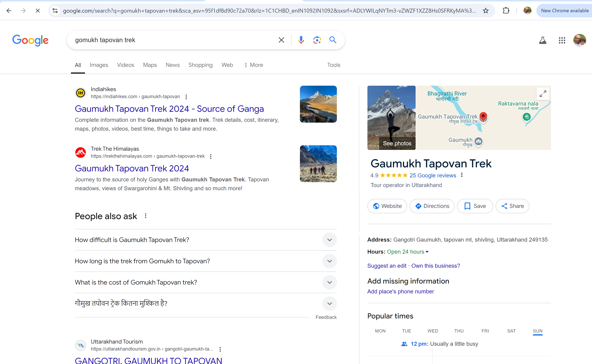Open Search Labs flask icon
Screen dimensions: 592x364
[x=542, y=40]
